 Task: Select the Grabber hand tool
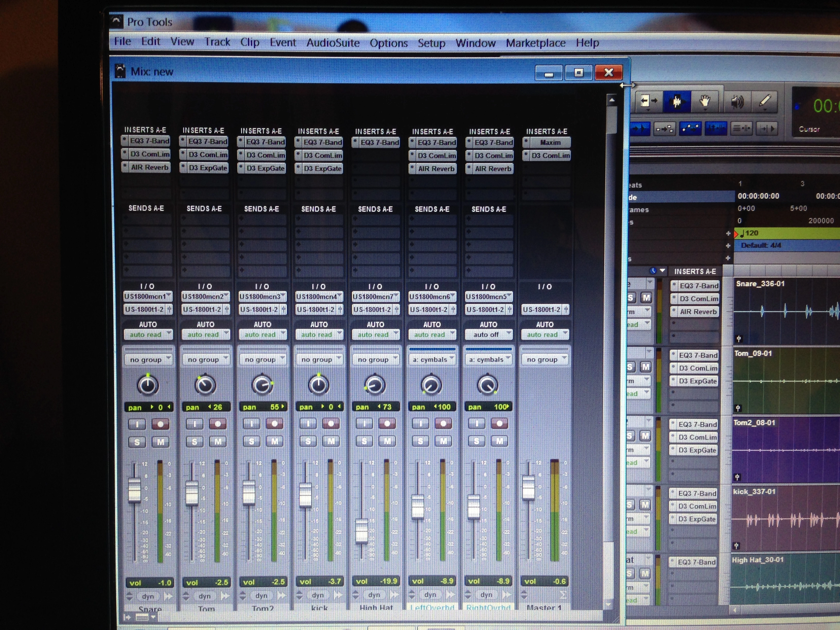click(x=705, y=101)
